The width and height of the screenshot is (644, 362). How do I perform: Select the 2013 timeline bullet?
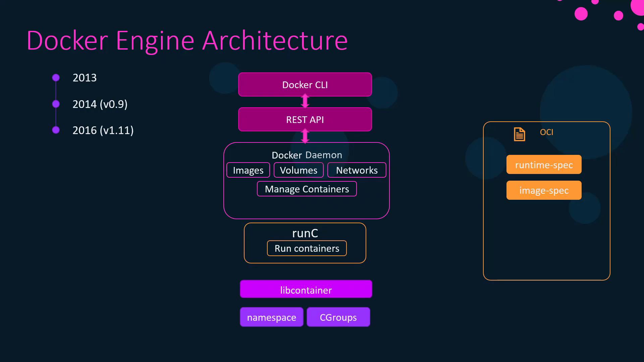click(x=56, y=78)
